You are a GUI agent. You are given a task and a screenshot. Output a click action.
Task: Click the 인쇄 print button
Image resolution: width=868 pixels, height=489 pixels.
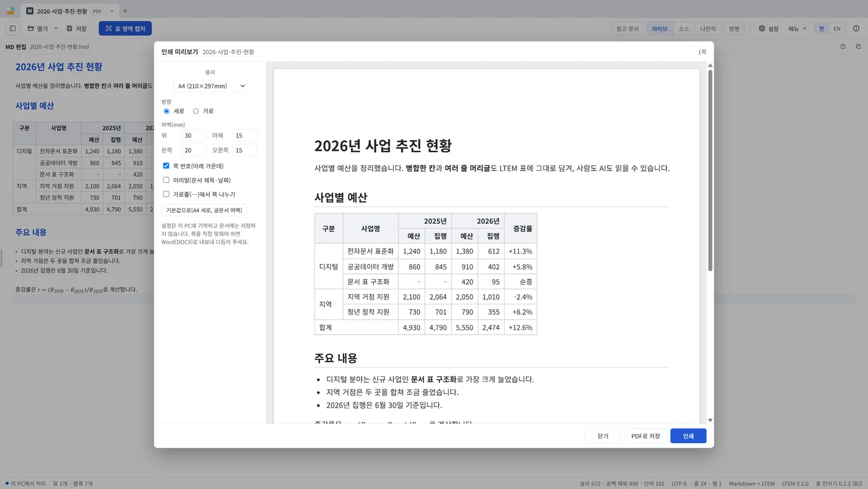688,436
